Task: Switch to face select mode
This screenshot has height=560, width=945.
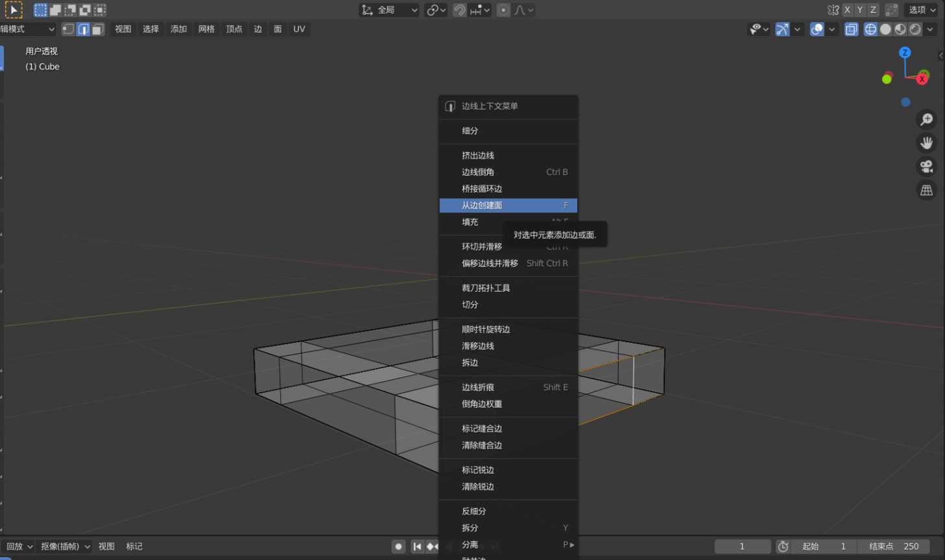Action: point(97,29)
